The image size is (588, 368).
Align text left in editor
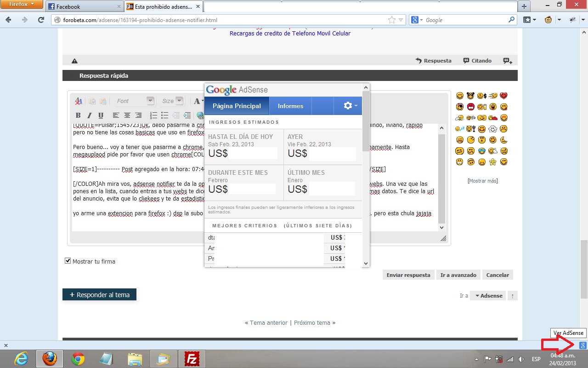point(116,115)
